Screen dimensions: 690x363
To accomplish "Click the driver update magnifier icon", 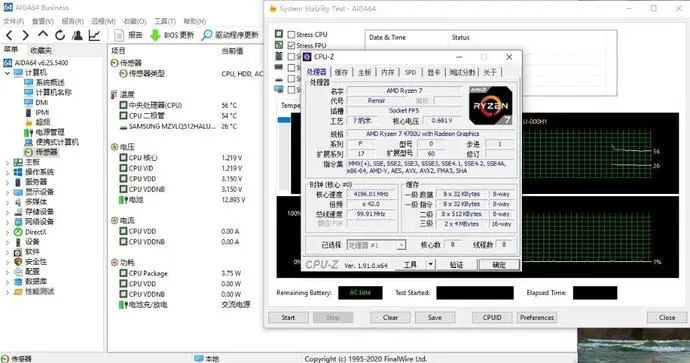I will [x=206, y=35].
